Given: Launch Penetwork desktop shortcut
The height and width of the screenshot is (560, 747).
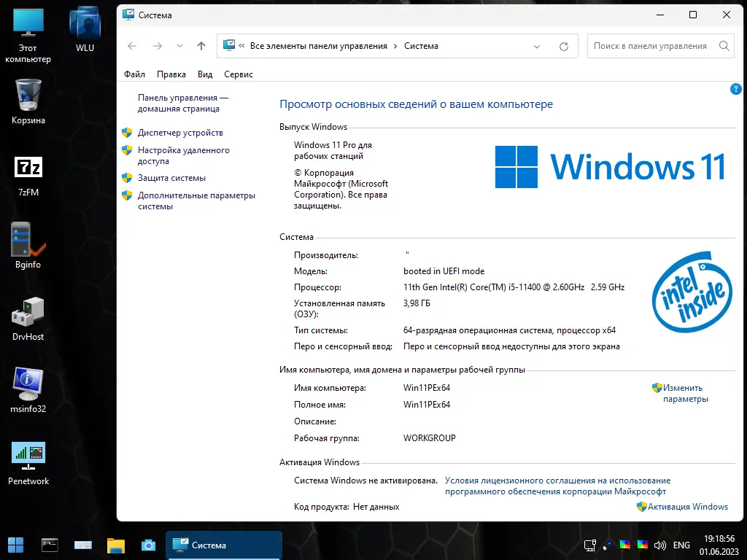Looking at the screenshot, I should click(x=28, y=463).
